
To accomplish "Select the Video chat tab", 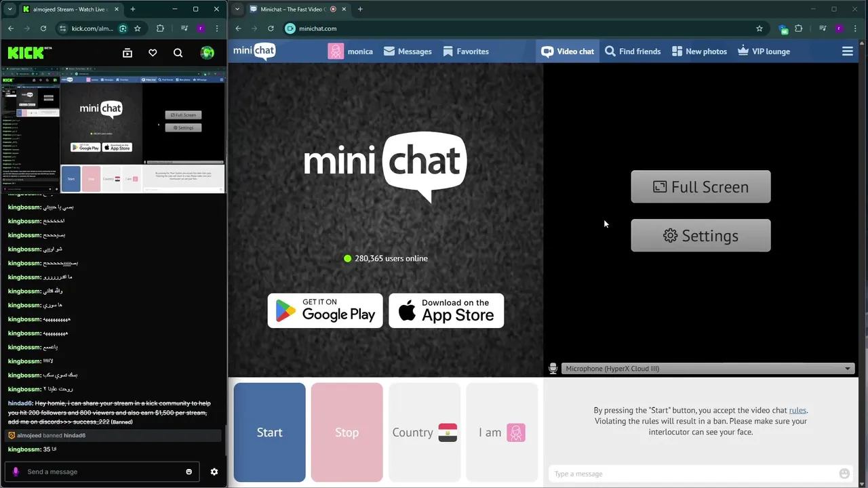I will (568, 52).
